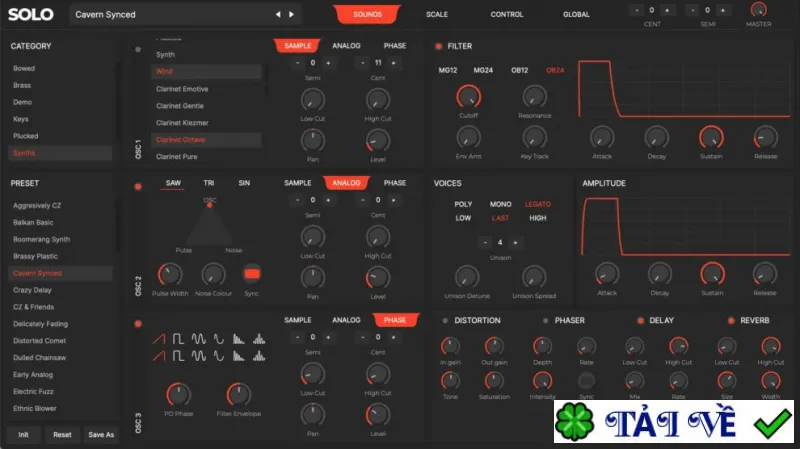
Task: Click the Key Track knob
Action: pos(535,138)
